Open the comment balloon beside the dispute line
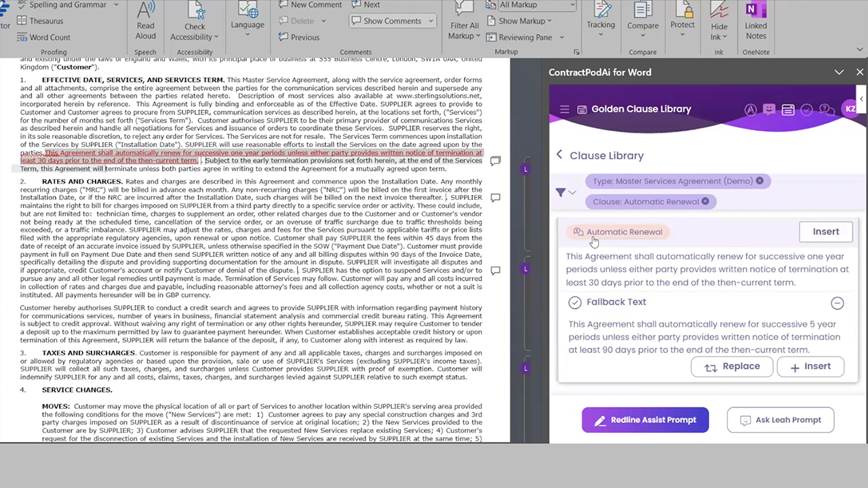Viewport: 868px width, 488px height. 496,270
